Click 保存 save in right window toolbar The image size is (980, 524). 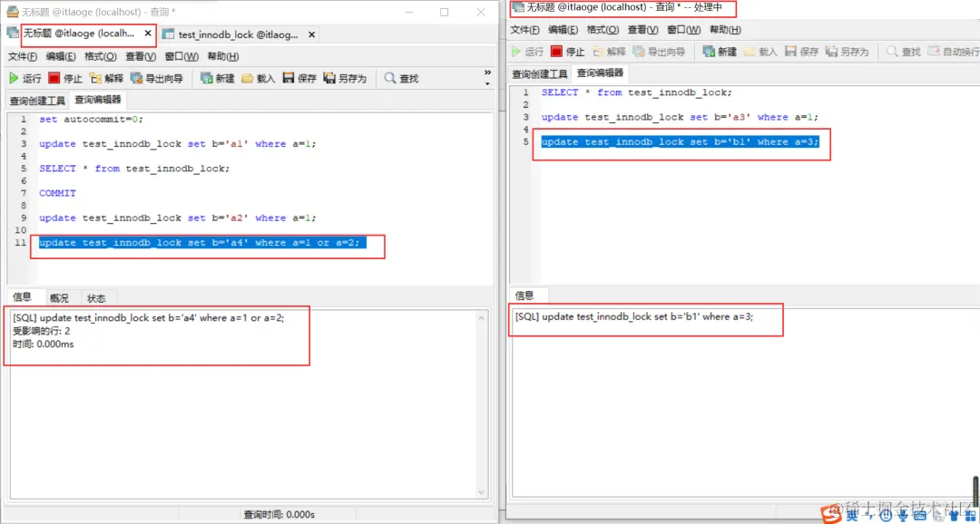tap(802, 52)
